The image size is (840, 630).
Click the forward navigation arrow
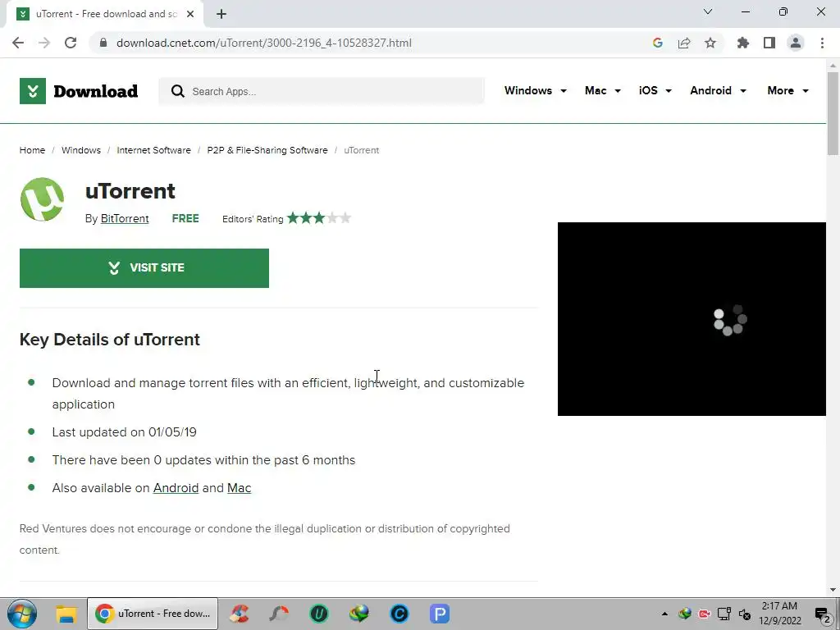click(44, 43)
